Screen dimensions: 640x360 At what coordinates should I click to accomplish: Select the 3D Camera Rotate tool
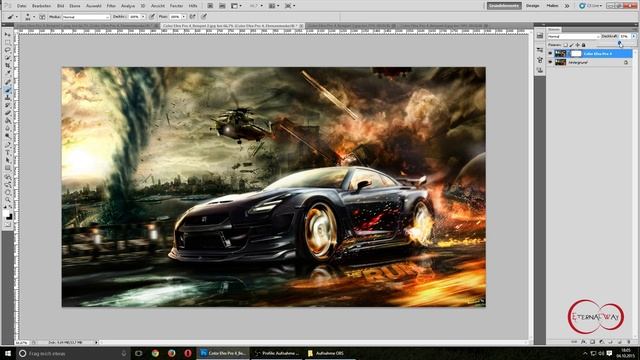pos(8,184)
